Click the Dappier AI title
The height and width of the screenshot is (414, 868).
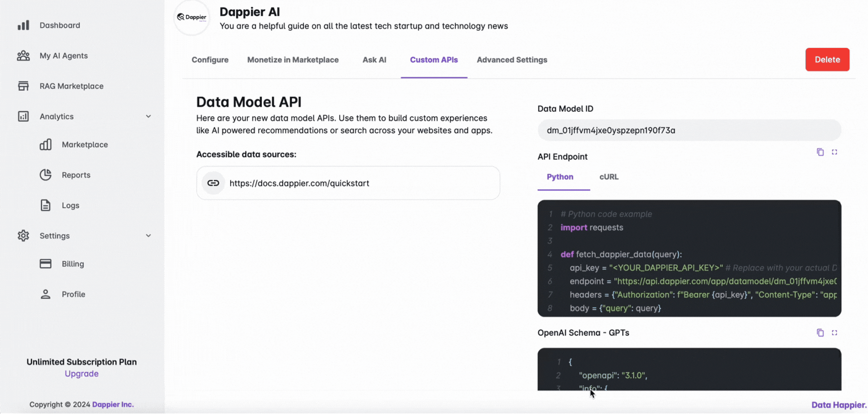pyautogui.click(x=250, y=12)
